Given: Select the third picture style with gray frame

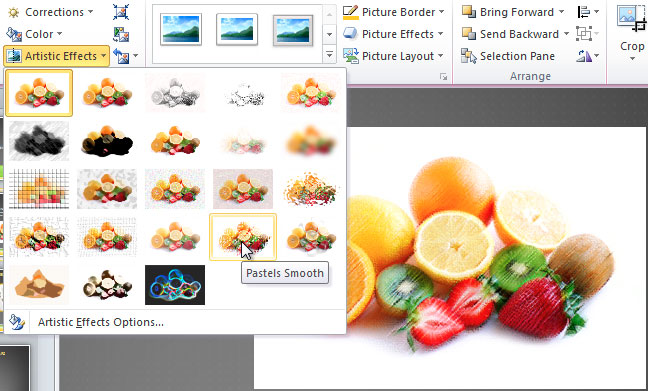Looking at the screenshot, I should pyautogui.click(x=293, y=30).
